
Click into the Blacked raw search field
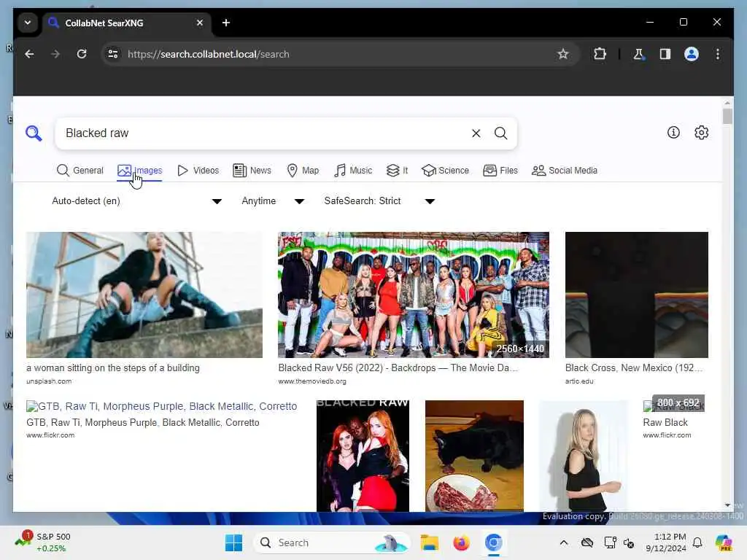coord(264,133)
